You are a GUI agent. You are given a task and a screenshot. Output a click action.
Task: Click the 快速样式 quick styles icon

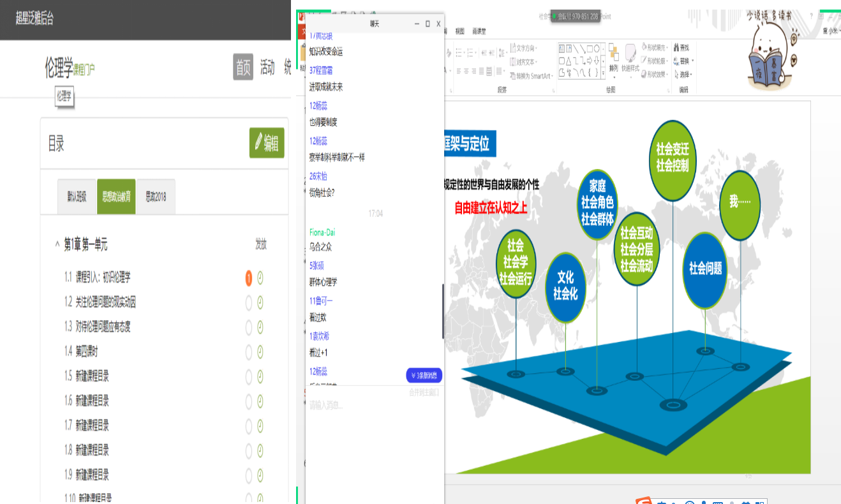click(x=630, y=57)
